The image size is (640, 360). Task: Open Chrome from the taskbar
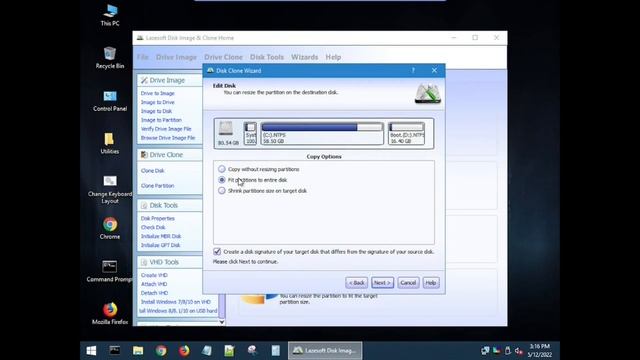coord(161,351)
